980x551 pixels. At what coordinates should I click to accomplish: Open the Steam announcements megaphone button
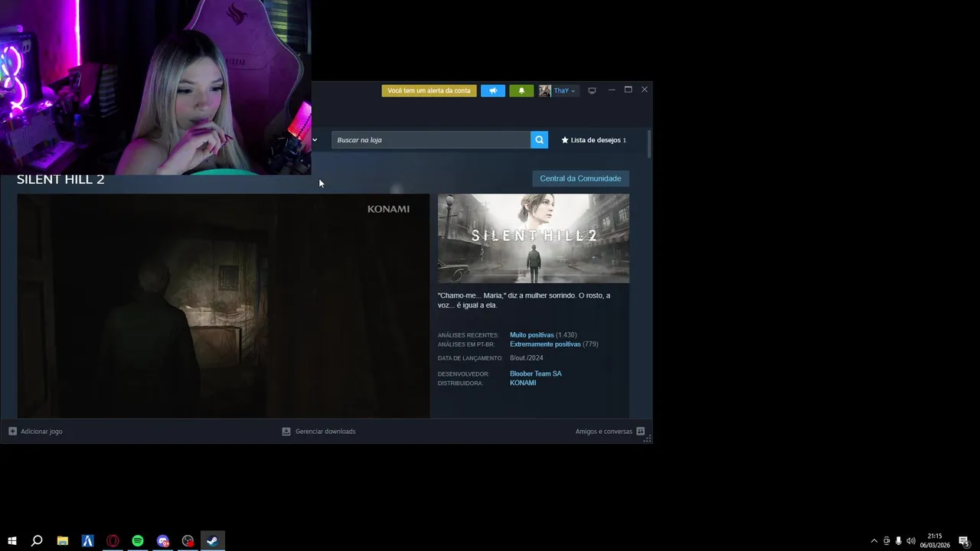click(493, 90)
